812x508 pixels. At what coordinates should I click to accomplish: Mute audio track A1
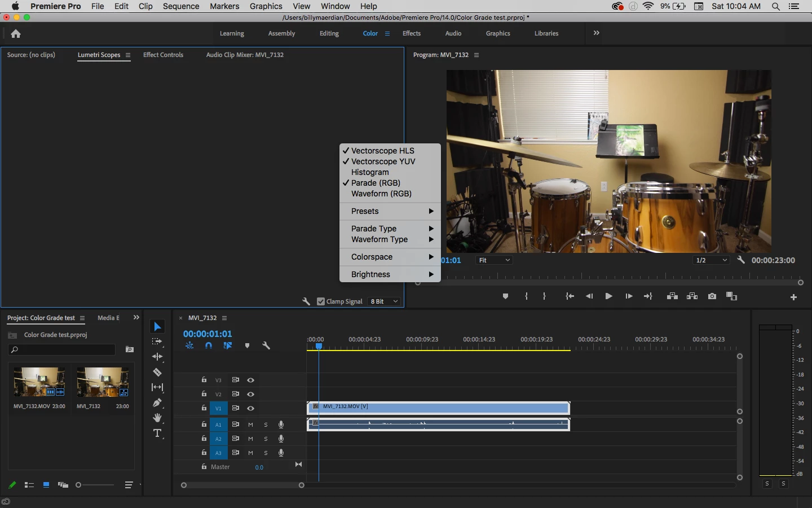point(251,424)
